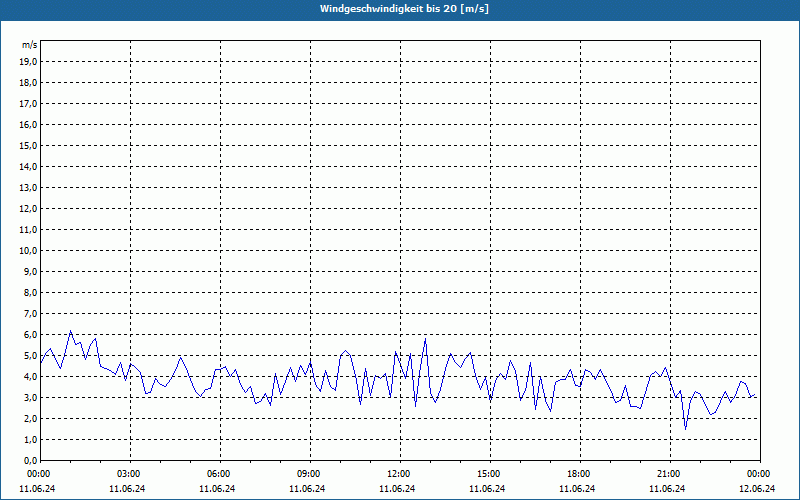800x500 pixels.
Task: Click the 17,0 y-axis label
Action: (x=28, y=104)
